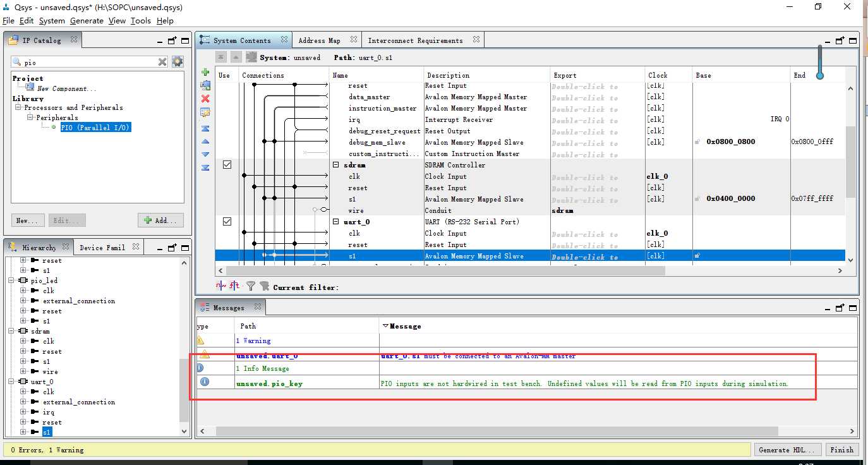Expand wire under sdram in Hierarchy

click(x=23, y=371)
